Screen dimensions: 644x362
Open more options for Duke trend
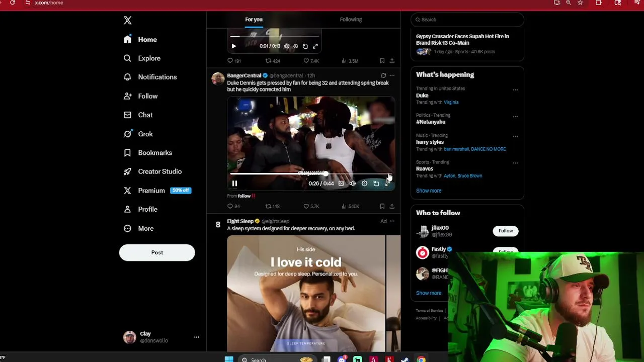point(515,90)
